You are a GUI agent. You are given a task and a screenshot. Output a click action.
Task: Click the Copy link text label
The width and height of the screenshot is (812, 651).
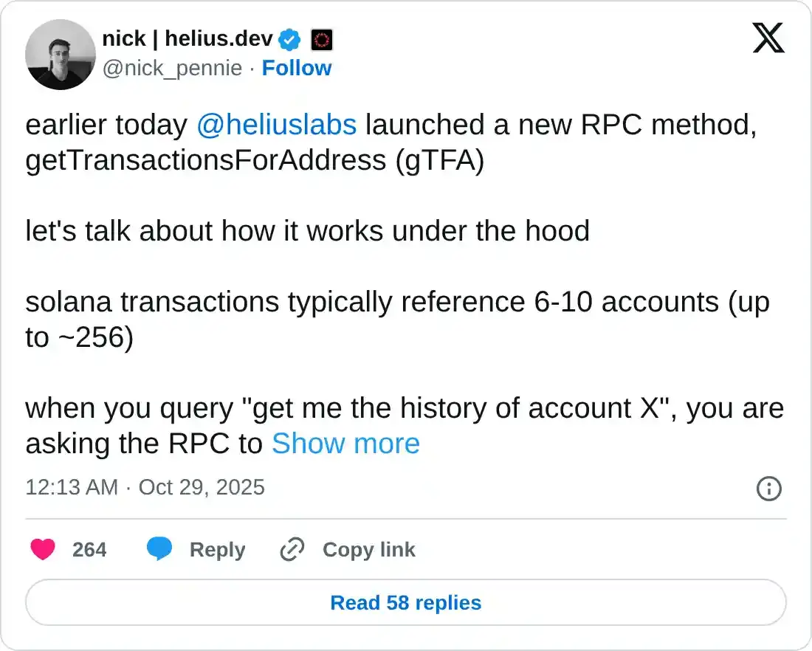coord(369,549)
